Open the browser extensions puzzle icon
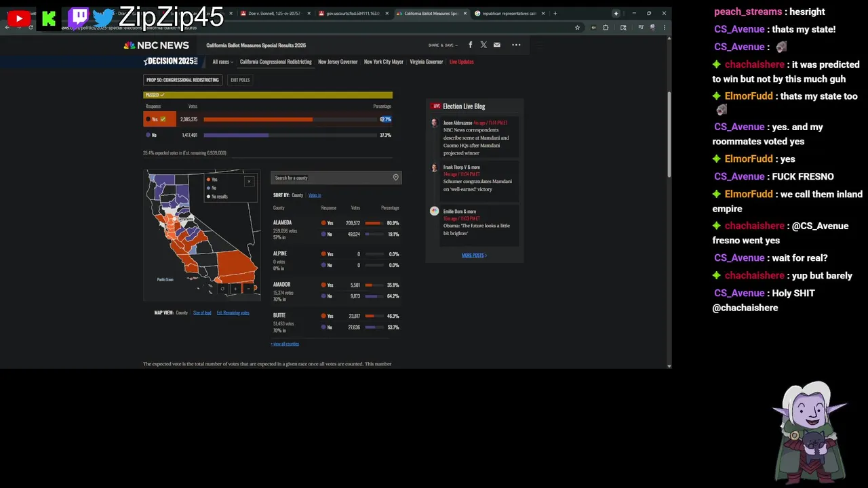Viewport: 868px width, 488px height. (x=606, y=28)
